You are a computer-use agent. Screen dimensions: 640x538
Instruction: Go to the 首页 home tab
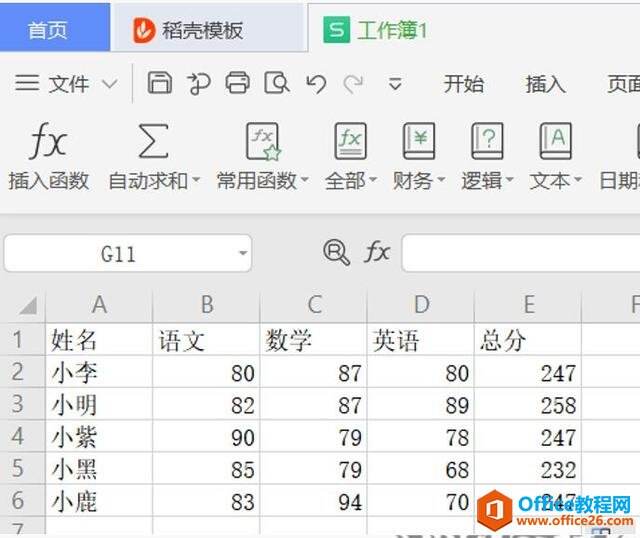click(48, 31)
